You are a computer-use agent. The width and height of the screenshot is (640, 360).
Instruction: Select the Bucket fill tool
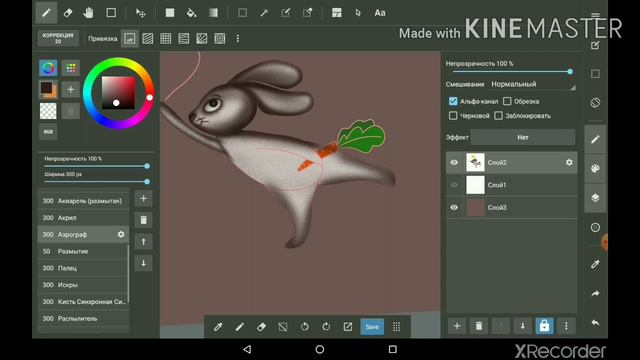(191, 13)
